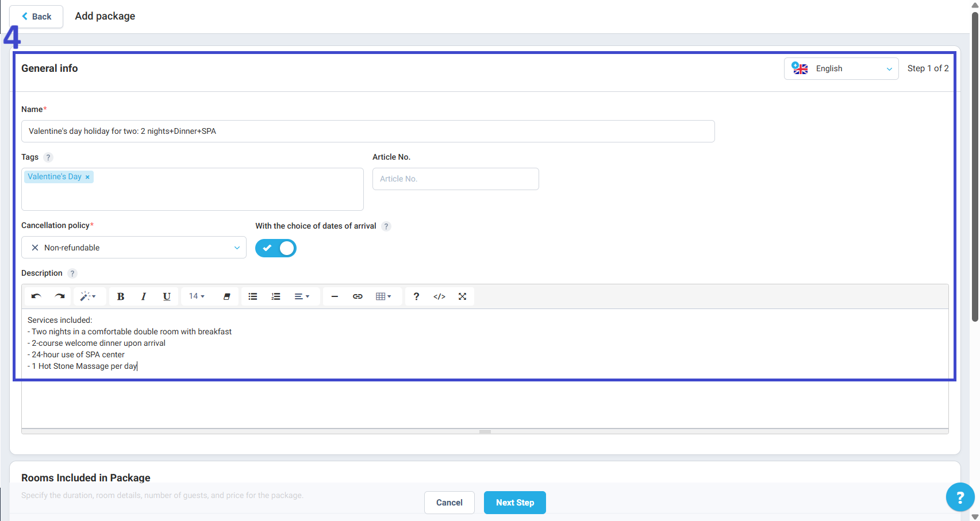The width and height of the screenshot is (980, 521).
Task: Open the font size 14 dropdown
Action: [197, 296]
